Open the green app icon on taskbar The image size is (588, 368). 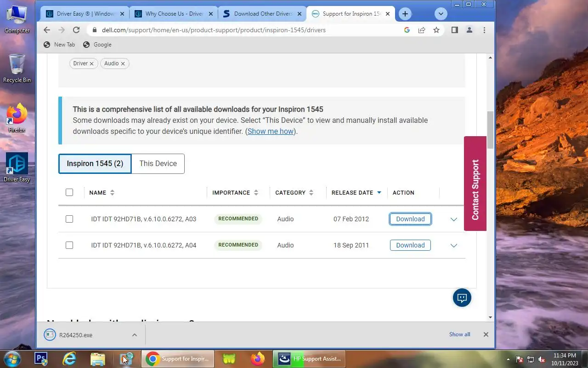click(x=229, y=359)
